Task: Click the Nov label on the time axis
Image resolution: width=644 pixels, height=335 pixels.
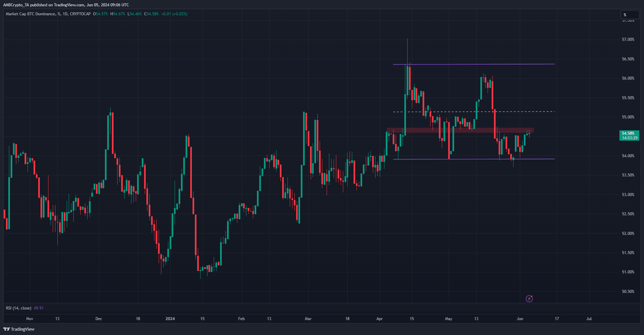Action: pyautogui.click(x=30, y=319)
